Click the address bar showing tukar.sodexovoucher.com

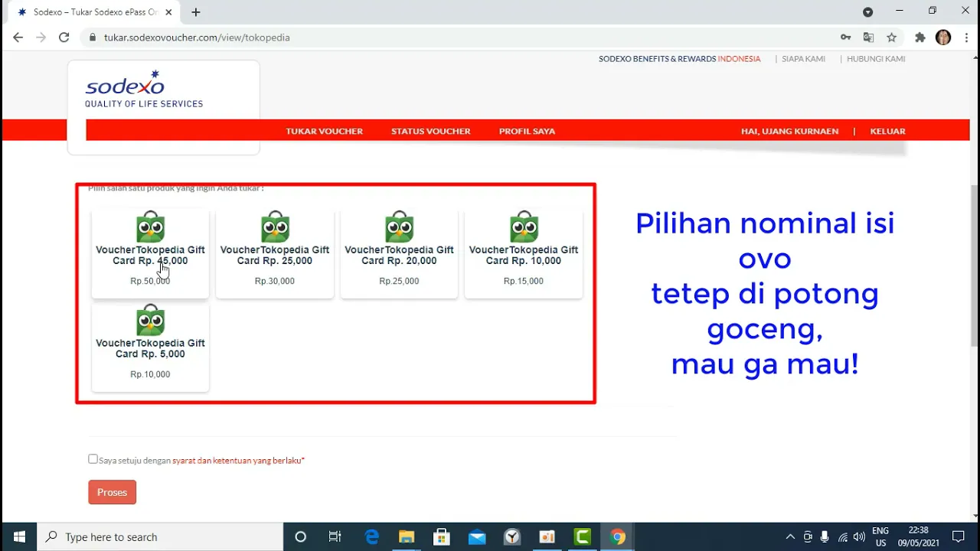459,37
